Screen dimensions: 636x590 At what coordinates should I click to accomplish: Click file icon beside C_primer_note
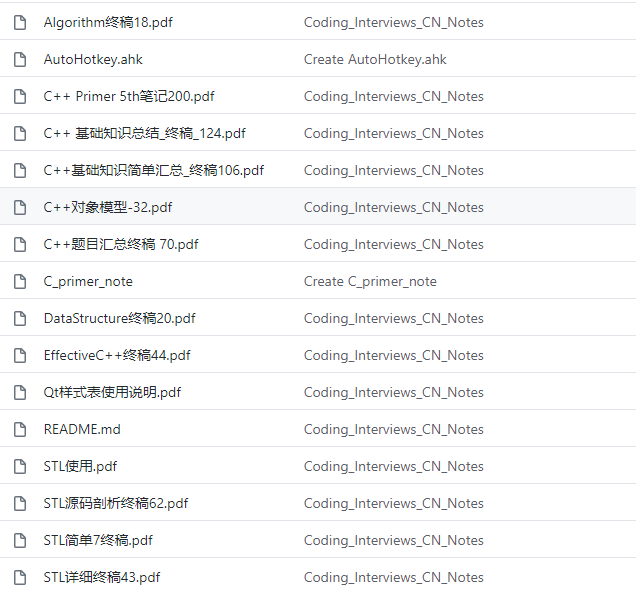[20, 281]
